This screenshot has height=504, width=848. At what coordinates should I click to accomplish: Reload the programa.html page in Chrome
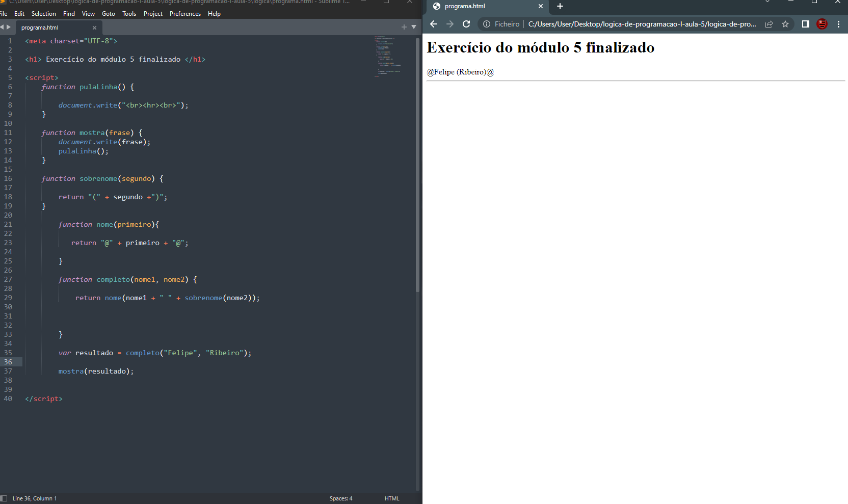click(466, 24)
